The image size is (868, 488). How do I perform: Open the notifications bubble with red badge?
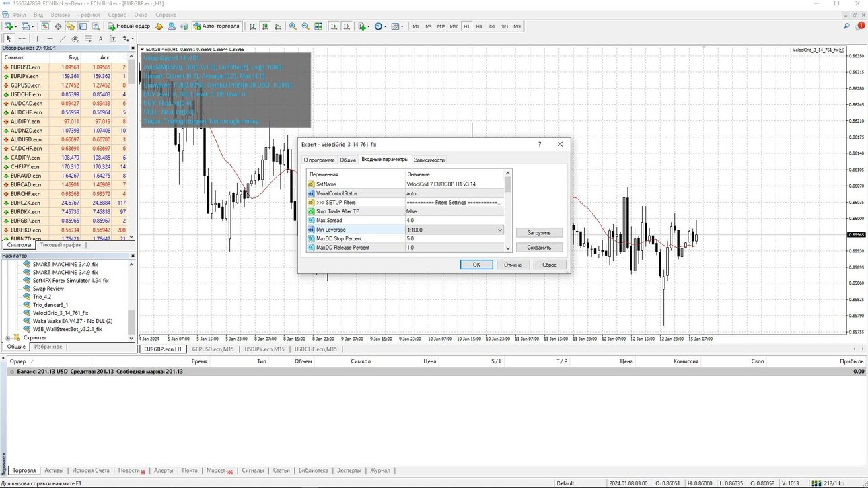coord(859,26)
